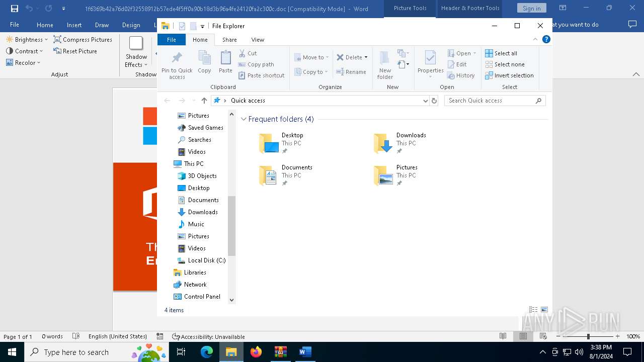Click Accessibility: Unavailable in Word status bar
This screenshot has width=644, height=362.
[x=208, y=336]
